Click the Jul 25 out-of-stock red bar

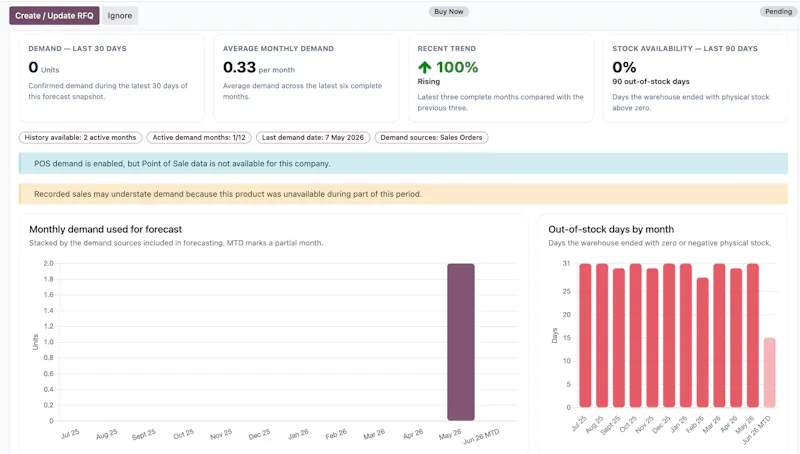585,335
